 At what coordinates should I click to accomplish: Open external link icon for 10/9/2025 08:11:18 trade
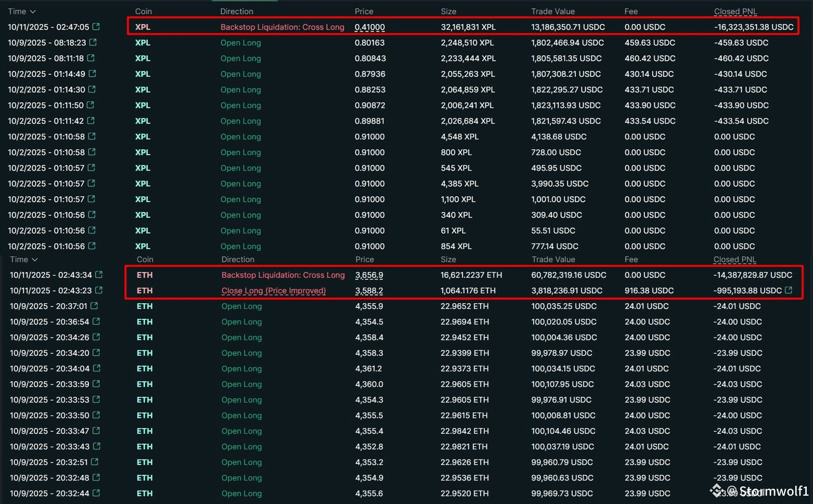(91, 58)
